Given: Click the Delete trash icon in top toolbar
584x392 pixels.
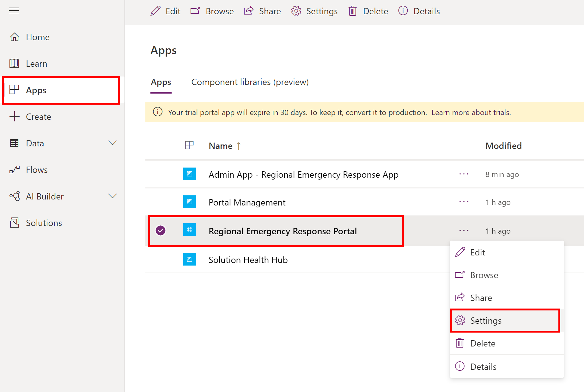Looking at the screenshot, I should (x=353, y=11).
